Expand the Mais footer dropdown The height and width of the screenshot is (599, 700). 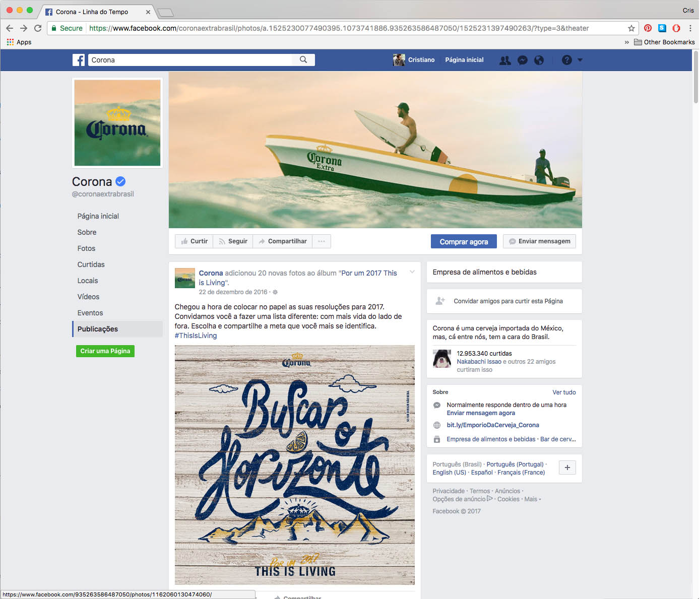533,499
